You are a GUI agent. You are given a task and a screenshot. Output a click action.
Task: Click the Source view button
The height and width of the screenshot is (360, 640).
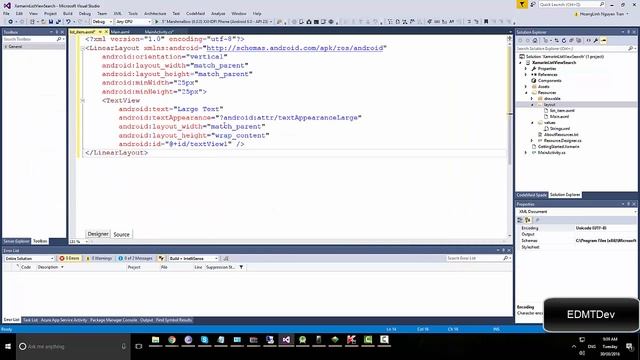(121, 234)
